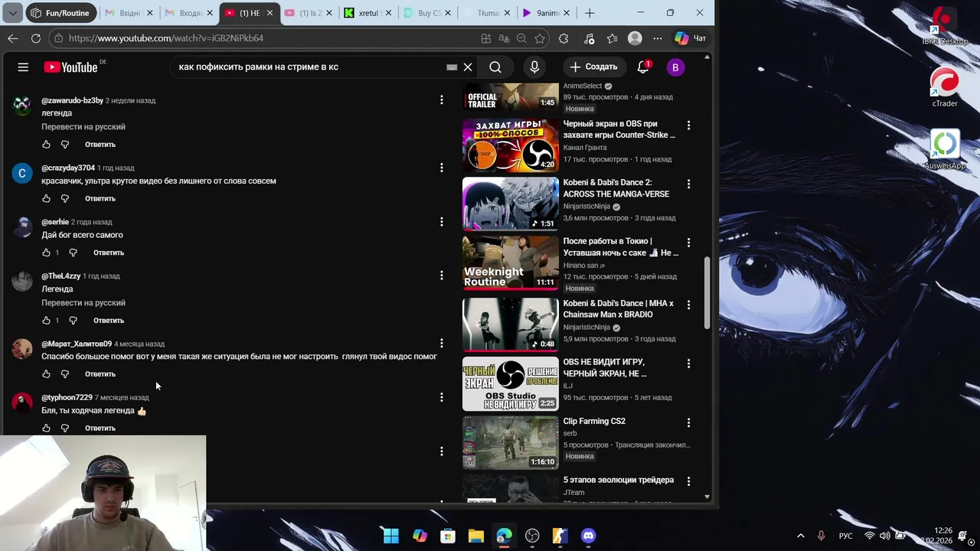The height and width of the screenshot is (551, 980).
Task: Like the comment by @Марат_Халитов09
Action: pyautogui.click(x=46, y=374)
